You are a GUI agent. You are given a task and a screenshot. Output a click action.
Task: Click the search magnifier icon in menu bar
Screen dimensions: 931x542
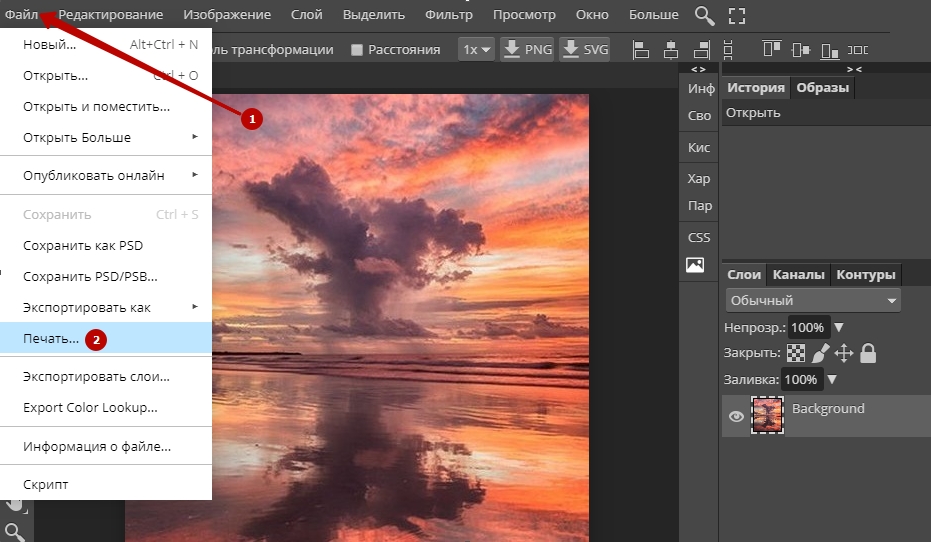(x=705, y=15)
